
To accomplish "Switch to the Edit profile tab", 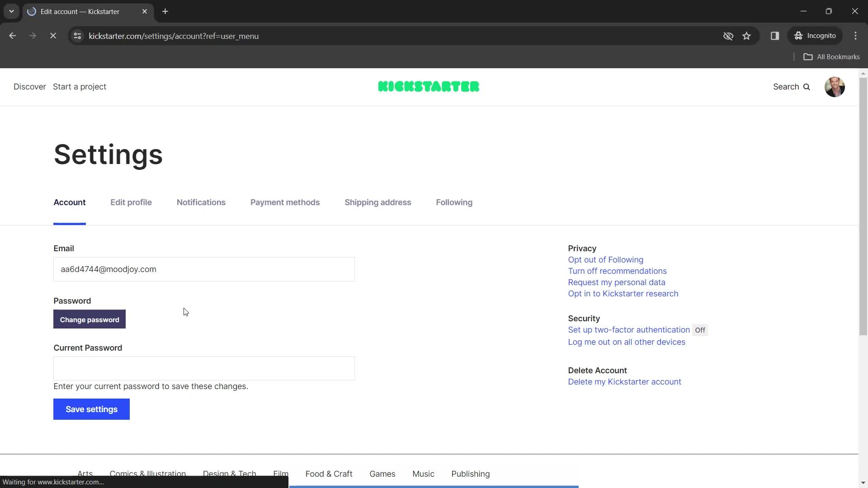I will pyautogui.click(x=131, y=202).
